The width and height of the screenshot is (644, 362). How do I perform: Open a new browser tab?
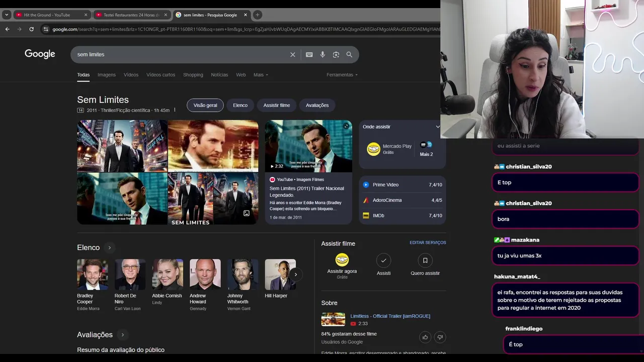[x=258, y=15]
